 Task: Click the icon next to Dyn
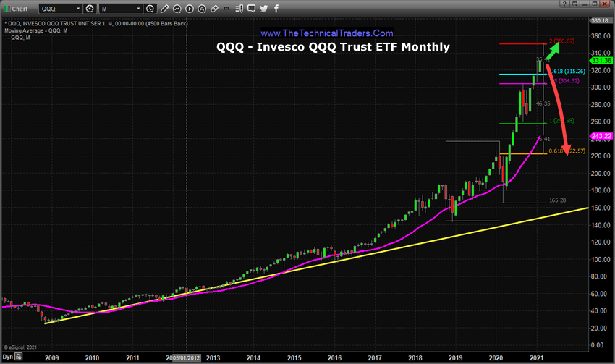click(18, 357)
